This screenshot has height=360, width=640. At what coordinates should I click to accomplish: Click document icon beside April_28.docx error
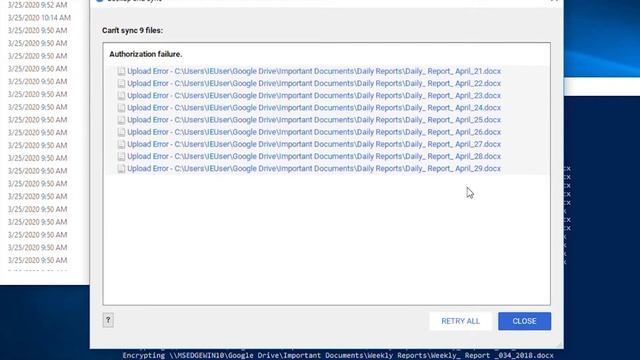tap(121, 156)
